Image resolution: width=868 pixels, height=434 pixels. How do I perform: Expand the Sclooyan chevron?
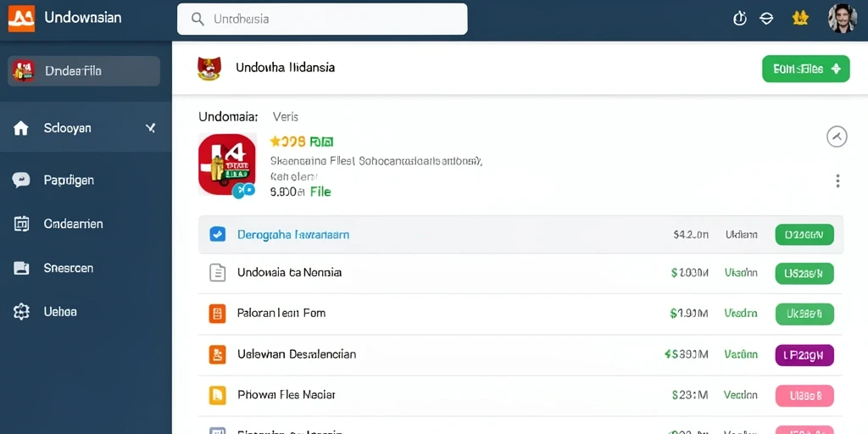[x=150, y=128]
